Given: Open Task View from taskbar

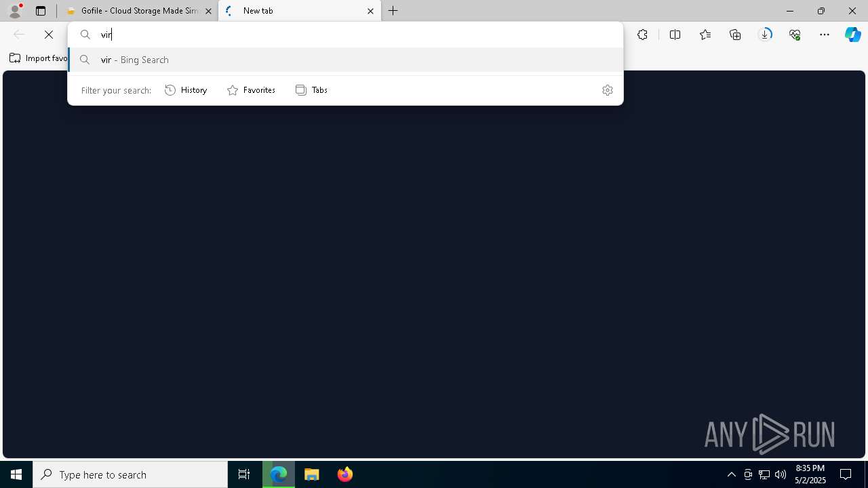Looking at the screenshot, I should click(x=244, y=474).
